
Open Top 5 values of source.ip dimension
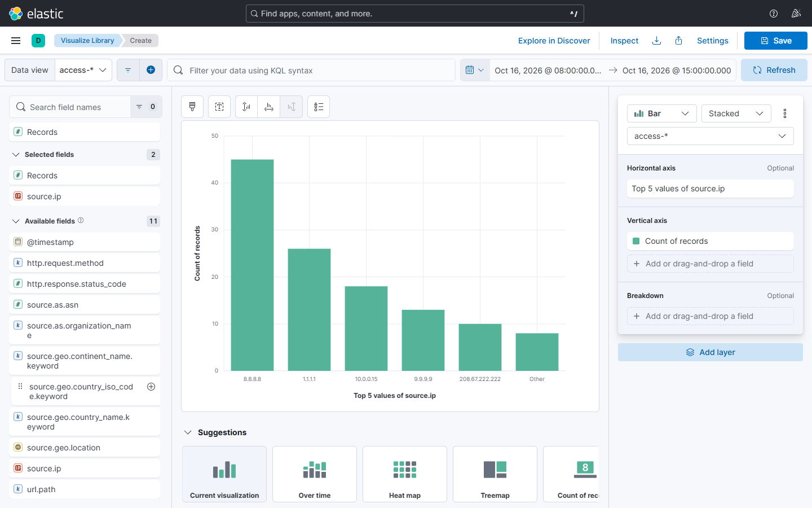point(710,189)
